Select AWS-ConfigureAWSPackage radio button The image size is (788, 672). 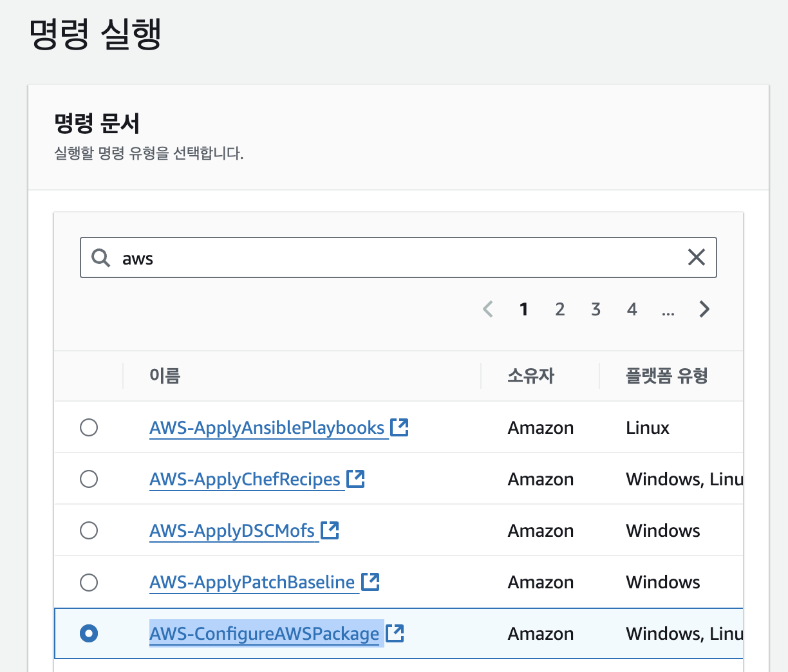(x=89, y=633)
